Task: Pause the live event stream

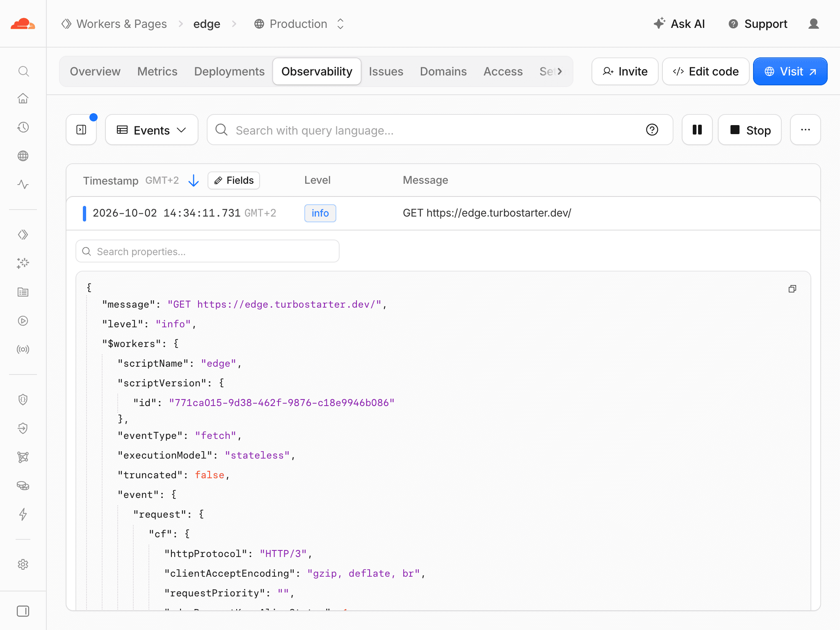Action: 697,130
